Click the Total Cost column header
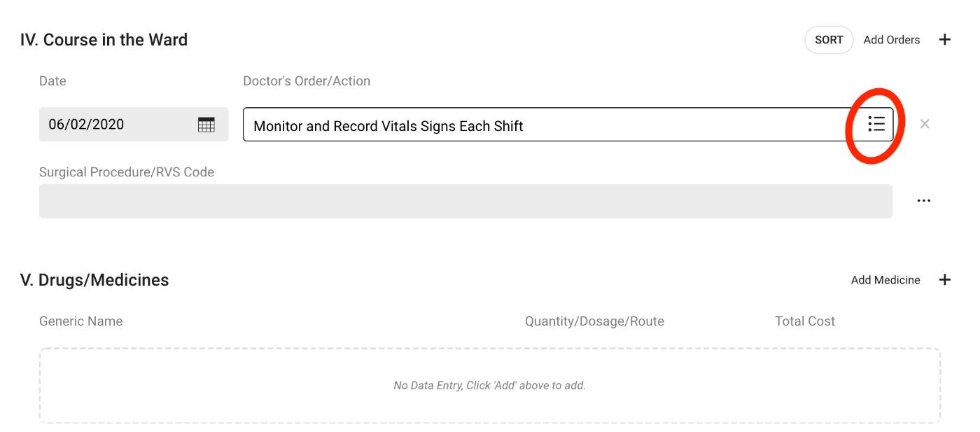 pyautogui.click(x=805, y=321)
